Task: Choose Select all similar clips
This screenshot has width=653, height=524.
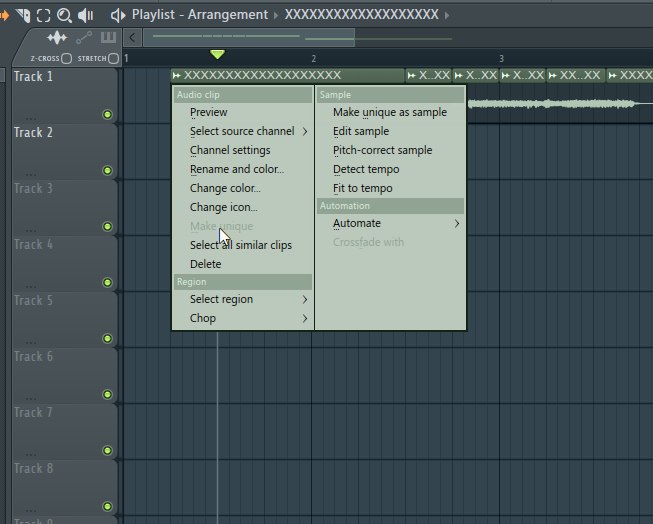Action: coord(242,245)
